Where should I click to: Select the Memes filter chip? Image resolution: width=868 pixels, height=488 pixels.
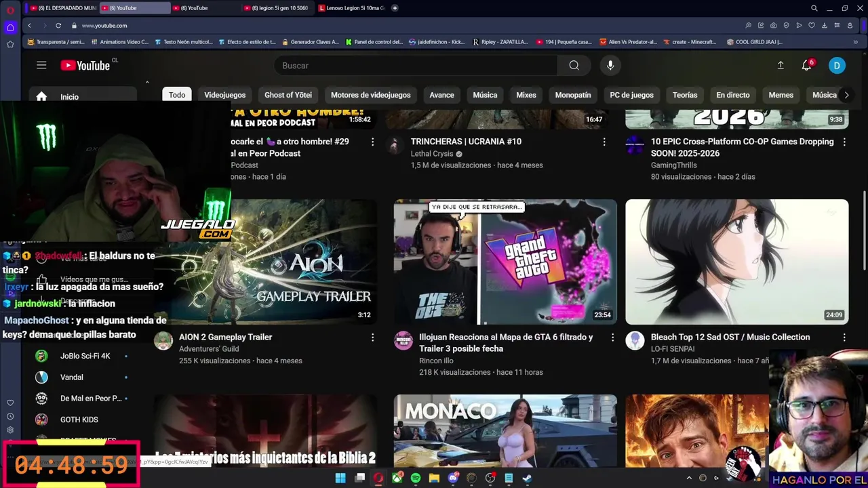781,95
